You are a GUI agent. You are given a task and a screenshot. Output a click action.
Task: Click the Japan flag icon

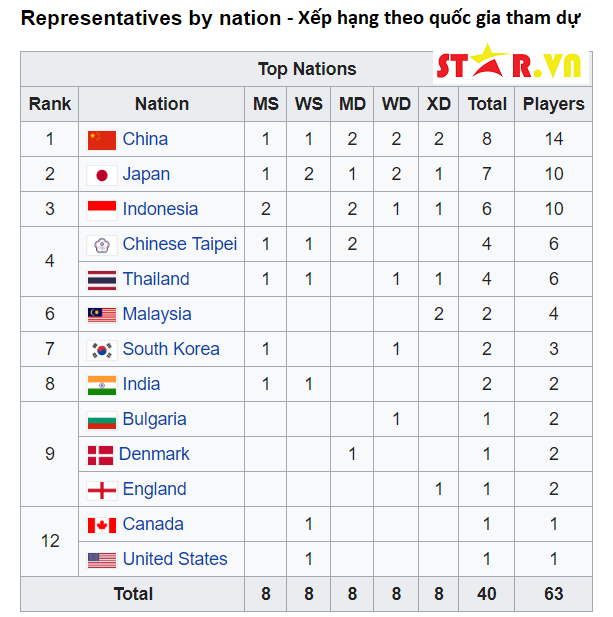point(101,175)
